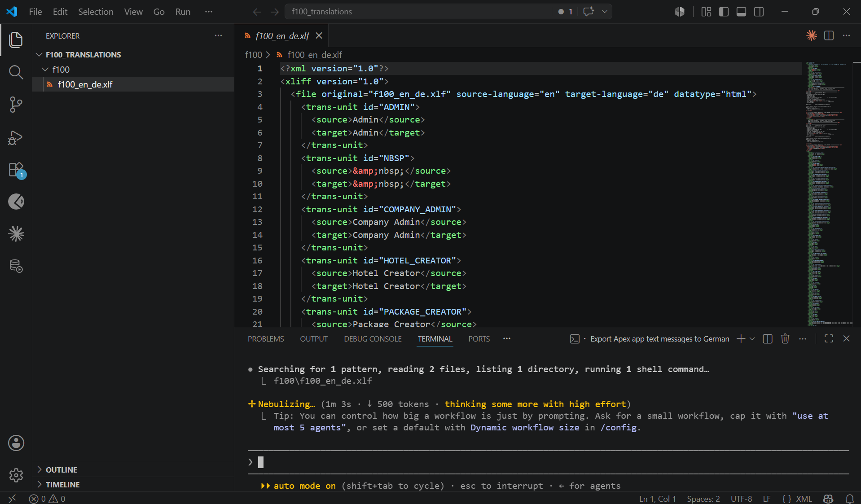861x504 pixels.
Task: Switch to the OUTPUT tab
Action: click(314, 339)
